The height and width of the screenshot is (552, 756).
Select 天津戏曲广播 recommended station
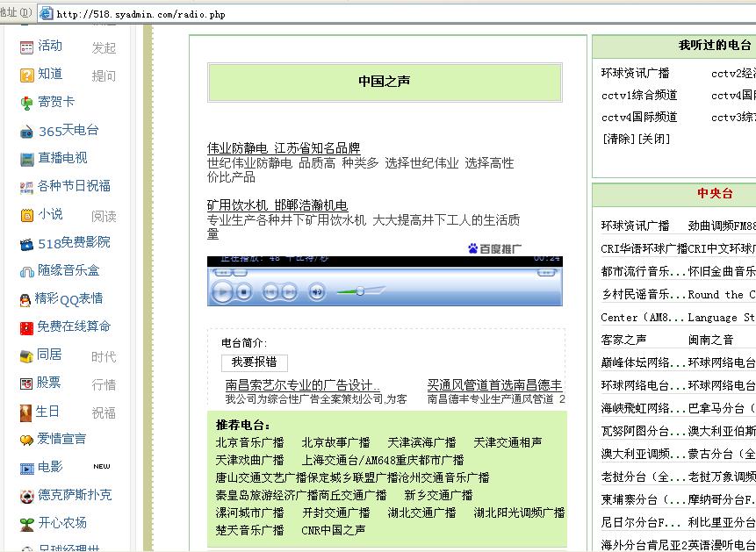249,460
